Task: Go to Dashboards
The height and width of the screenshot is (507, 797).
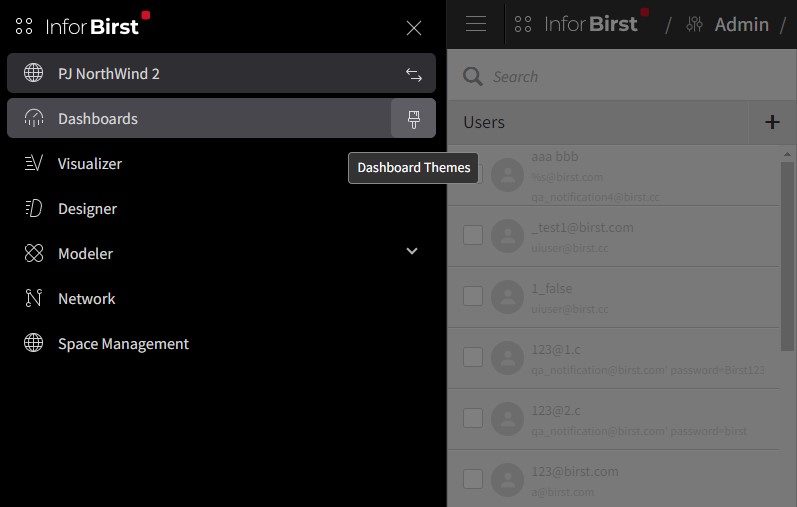Action: pyautogui.click(x=97, y=119)
